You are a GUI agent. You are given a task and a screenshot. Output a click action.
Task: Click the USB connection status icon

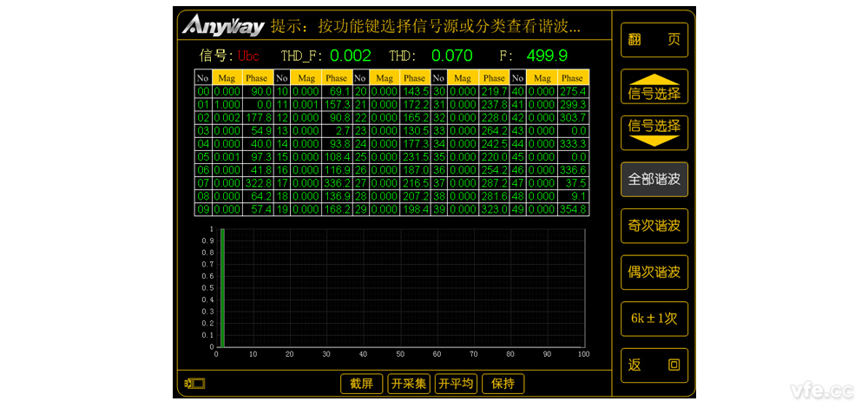coord(194,383)
